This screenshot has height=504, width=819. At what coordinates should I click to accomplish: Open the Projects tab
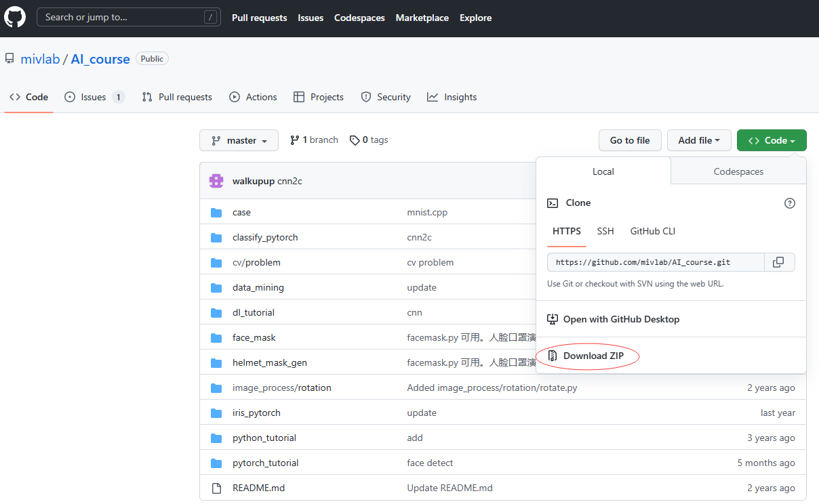[319, 98]
